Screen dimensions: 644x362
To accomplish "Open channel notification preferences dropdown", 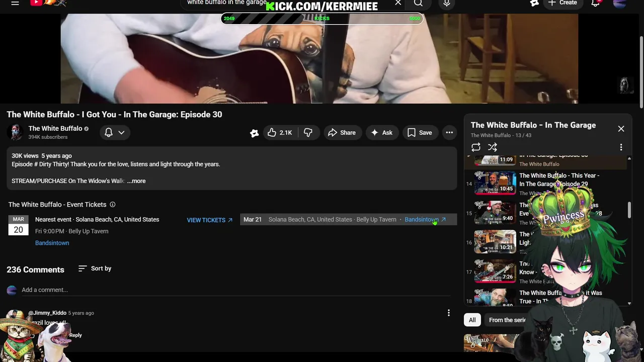I will point(115,132).
